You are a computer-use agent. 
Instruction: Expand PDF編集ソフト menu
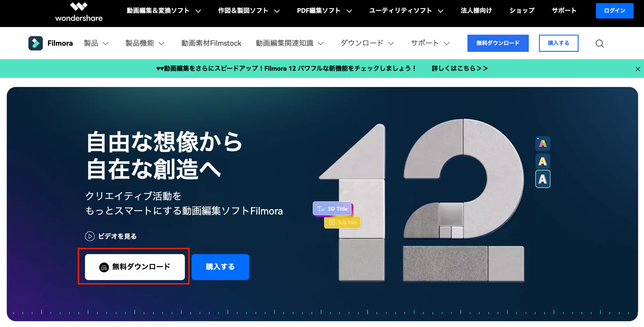[x=325, y=11]
